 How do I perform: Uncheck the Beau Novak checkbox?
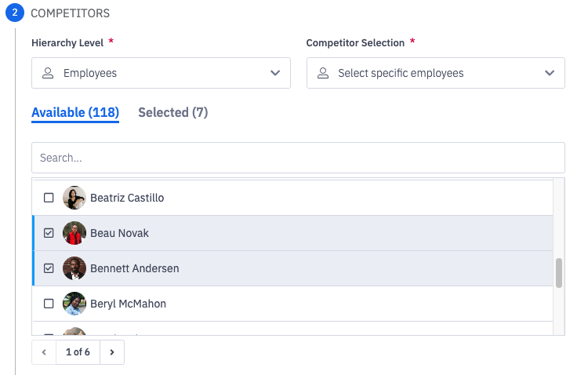[x=49, y=233]
